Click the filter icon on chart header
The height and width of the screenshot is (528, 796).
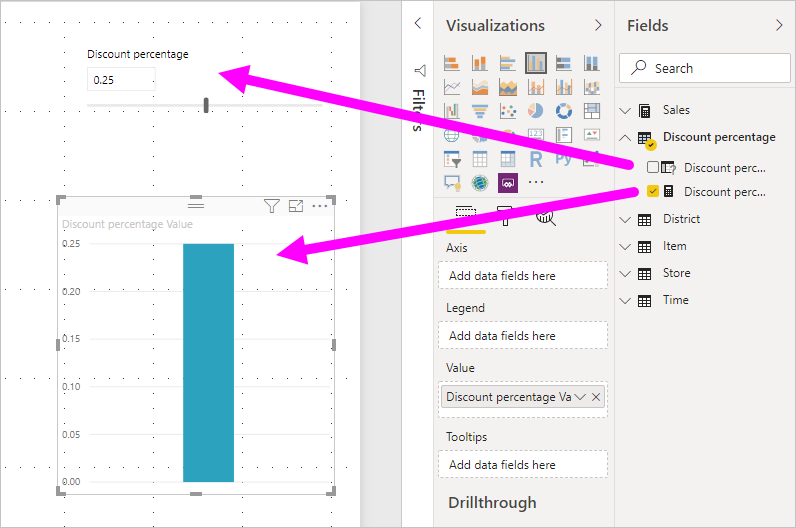(272, 206)
